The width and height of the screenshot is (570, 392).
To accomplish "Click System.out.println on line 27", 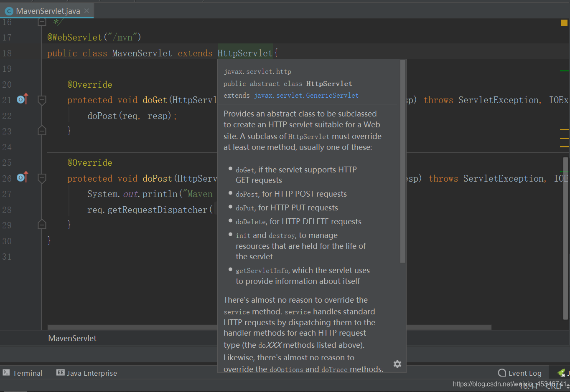I will click(132, 194).
